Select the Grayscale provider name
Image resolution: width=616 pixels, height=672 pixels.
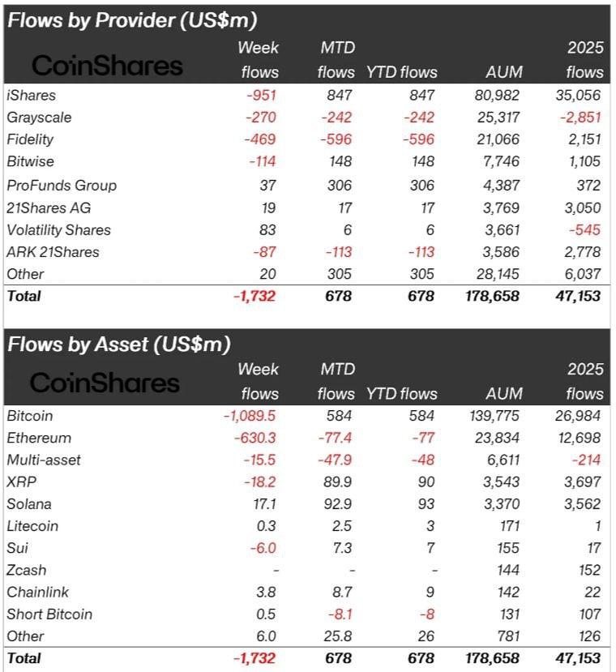point(39,118)
